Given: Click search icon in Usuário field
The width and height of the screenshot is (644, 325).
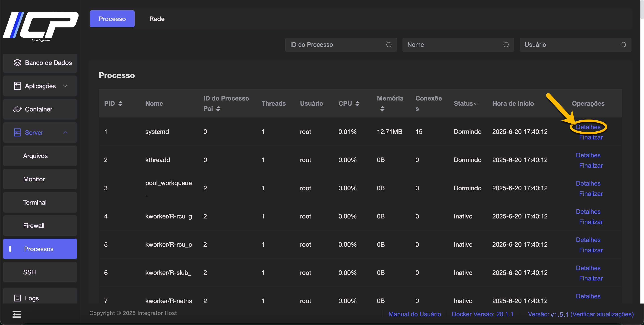Looking at the screenshot, I should [623, 45].
